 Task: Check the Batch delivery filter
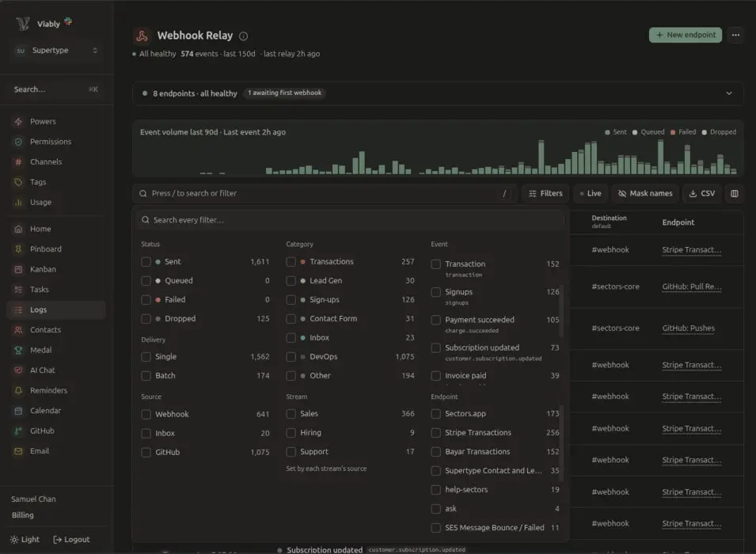point(146,376)
